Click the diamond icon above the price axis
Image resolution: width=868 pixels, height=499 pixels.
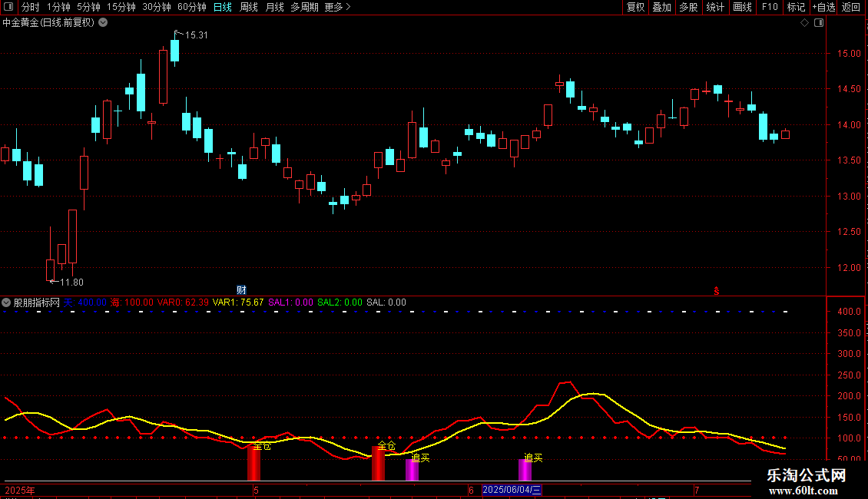point(804,23)
